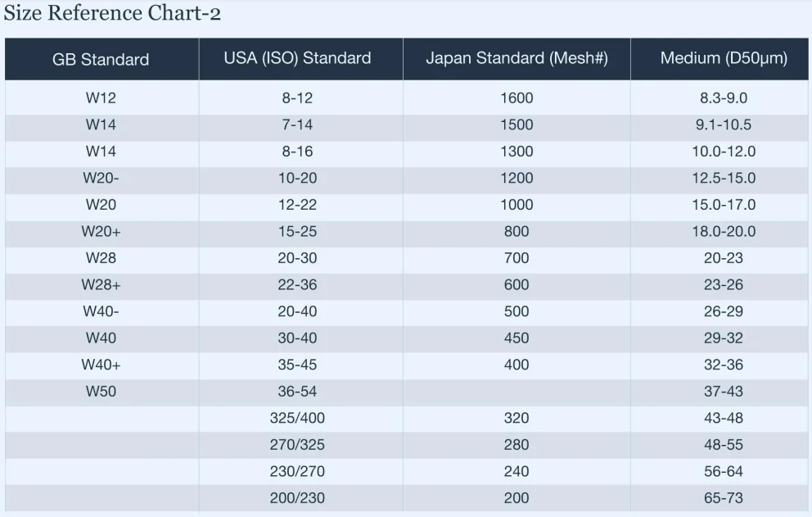The image size is (812, 517).
Task: Select the 15-25 cell
Action: 297,231
